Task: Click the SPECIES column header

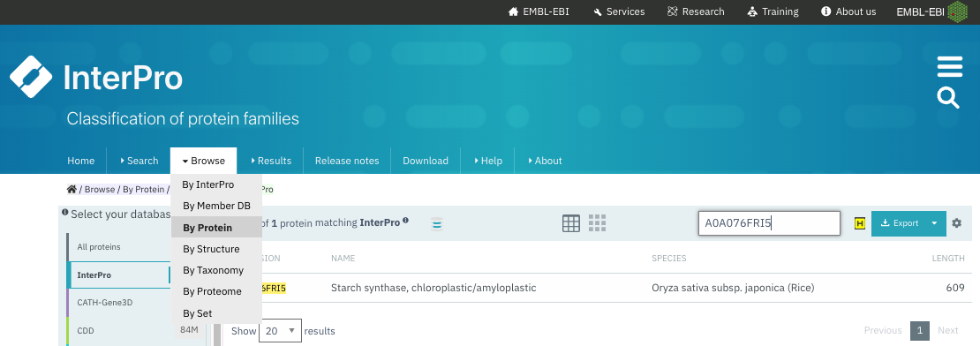Action: tap(669, 258)
